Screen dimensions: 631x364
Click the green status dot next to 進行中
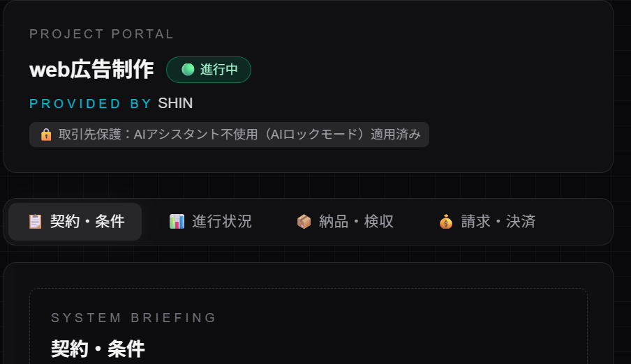pyautogui.click(x=188, y=70)
